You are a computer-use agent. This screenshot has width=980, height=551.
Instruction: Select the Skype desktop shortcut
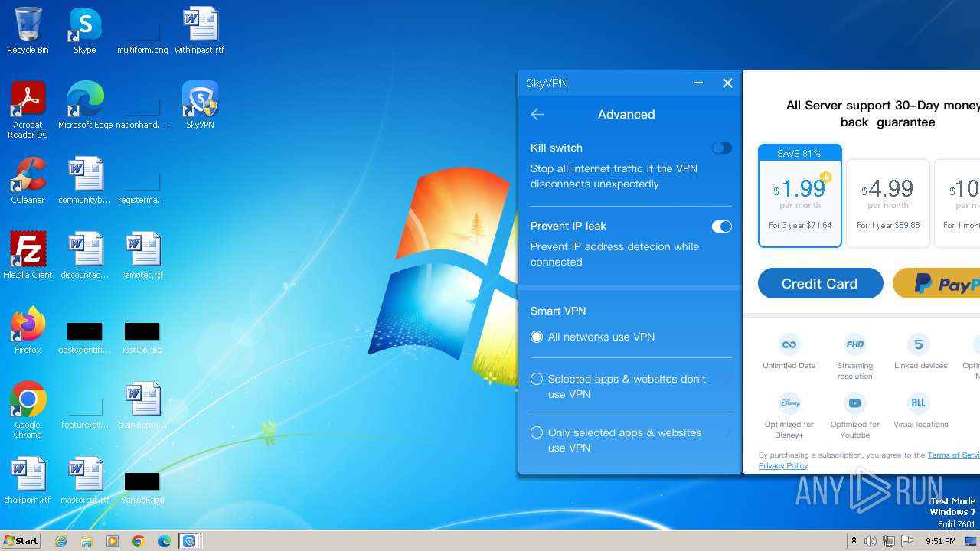[x=85, y=31]
